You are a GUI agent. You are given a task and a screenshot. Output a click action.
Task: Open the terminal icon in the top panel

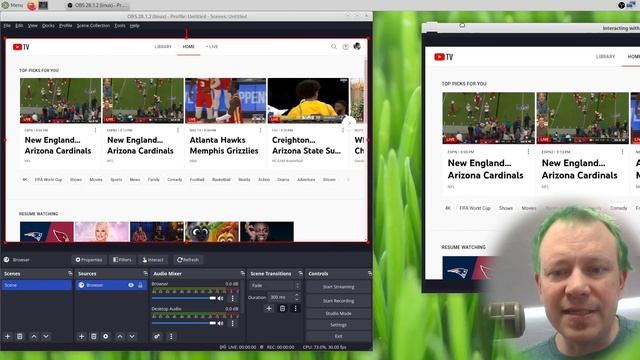[x=43, y=5]
